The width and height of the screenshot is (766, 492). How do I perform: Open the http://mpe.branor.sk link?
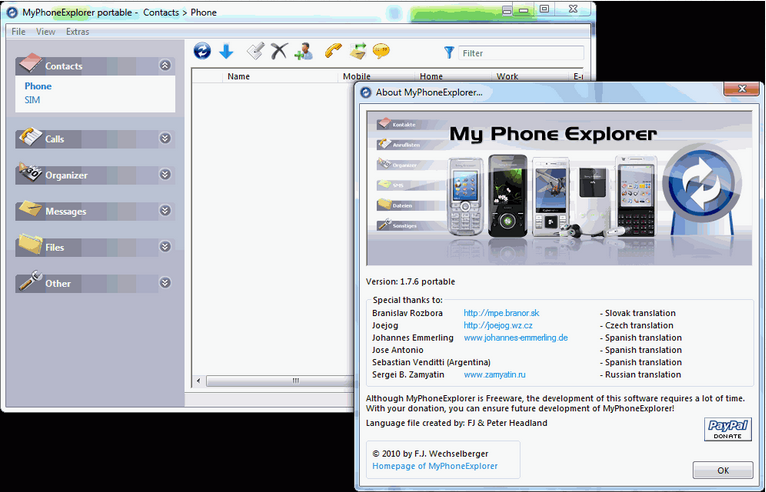pyautogui.click(x=501, y=313)
